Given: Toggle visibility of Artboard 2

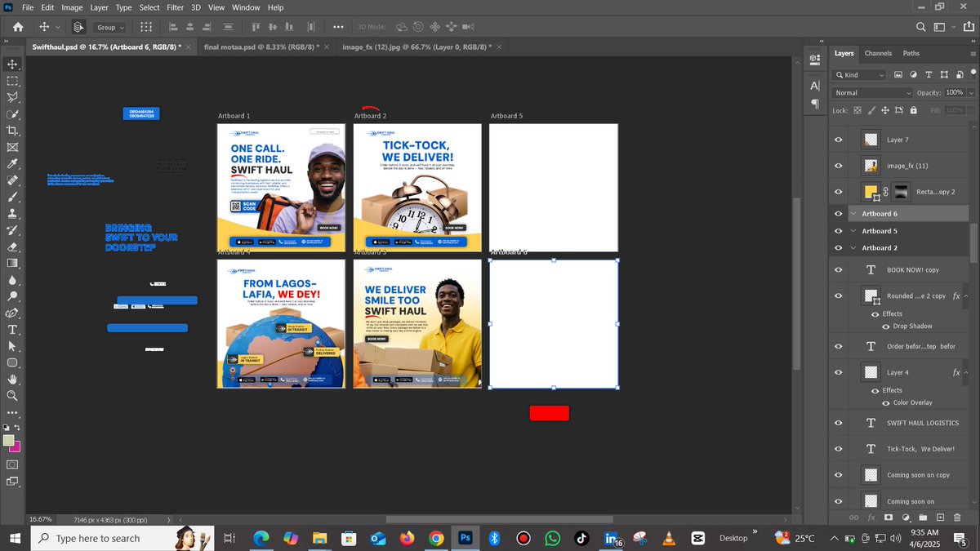Looking at the screenshot, I should 838,247.
